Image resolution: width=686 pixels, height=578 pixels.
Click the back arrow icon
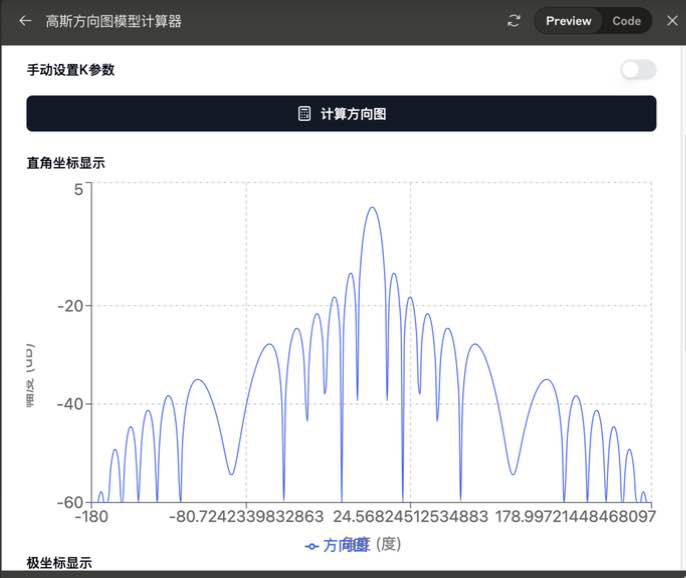pyautogui.click(x=25, y=21)
